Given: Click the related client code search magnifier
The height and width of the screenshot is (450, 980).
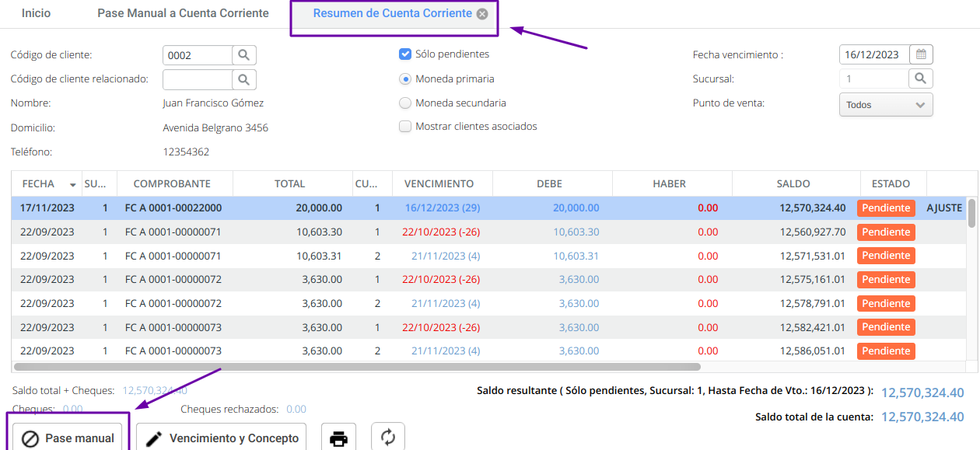Looking at the screenshot, I should point(244,79).
